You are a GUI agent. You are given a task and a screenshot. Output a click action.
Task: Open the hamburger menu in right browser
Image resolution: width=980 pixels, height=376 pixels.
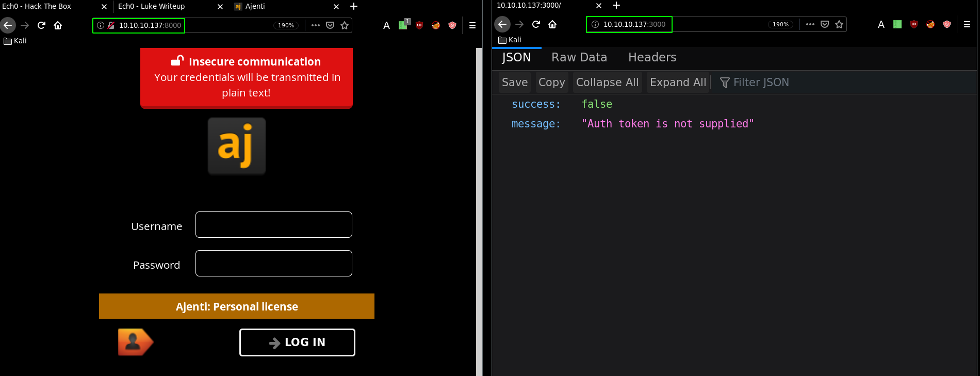tap(967, 24)
